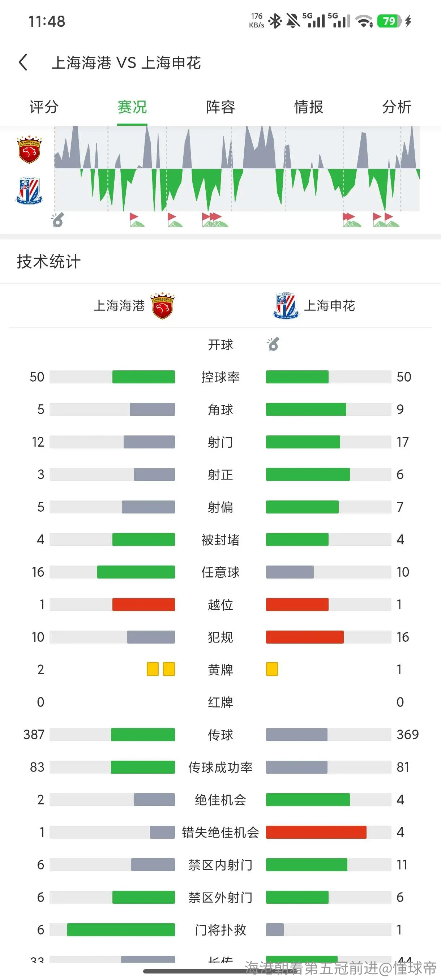Open the 情报 tab

[x=309, y=107]
